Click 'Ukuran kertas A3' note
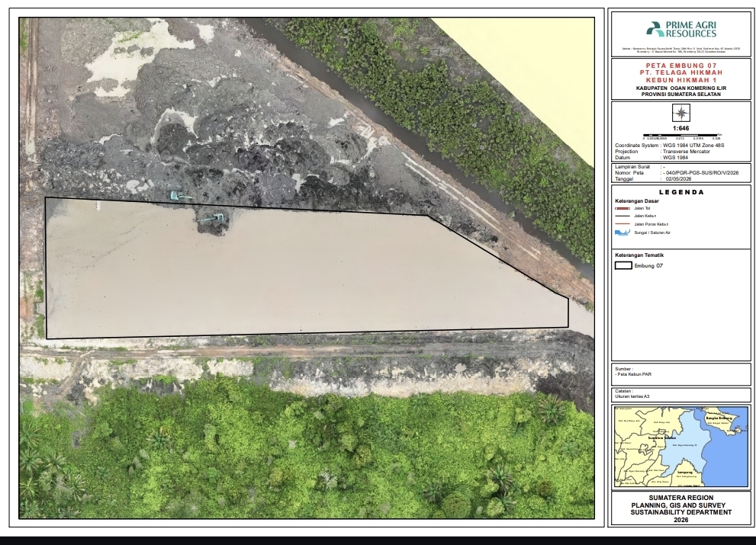The height and width of the screenshot is (545, 756). point(632,396)
